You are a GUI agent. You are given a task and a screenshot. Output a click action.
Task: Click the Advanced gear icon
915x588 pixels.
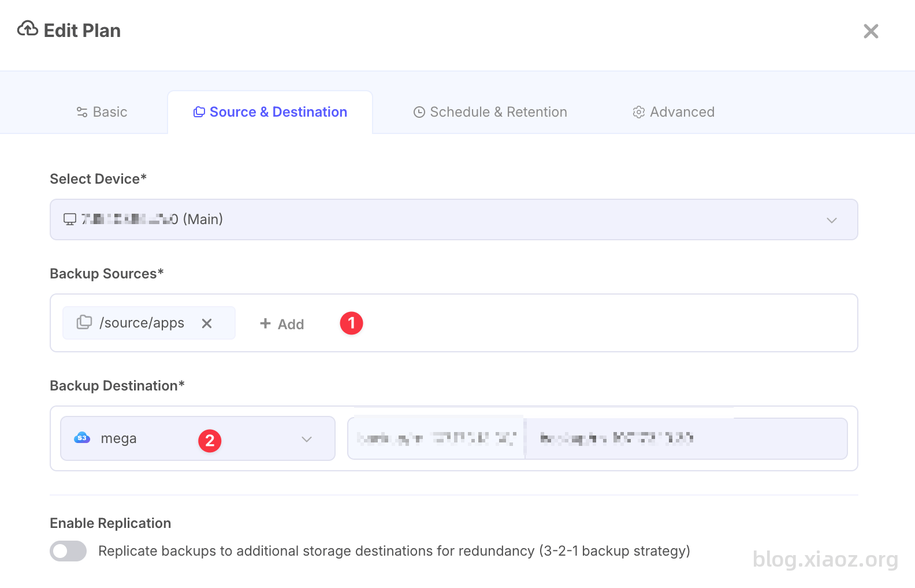point(638,112)
